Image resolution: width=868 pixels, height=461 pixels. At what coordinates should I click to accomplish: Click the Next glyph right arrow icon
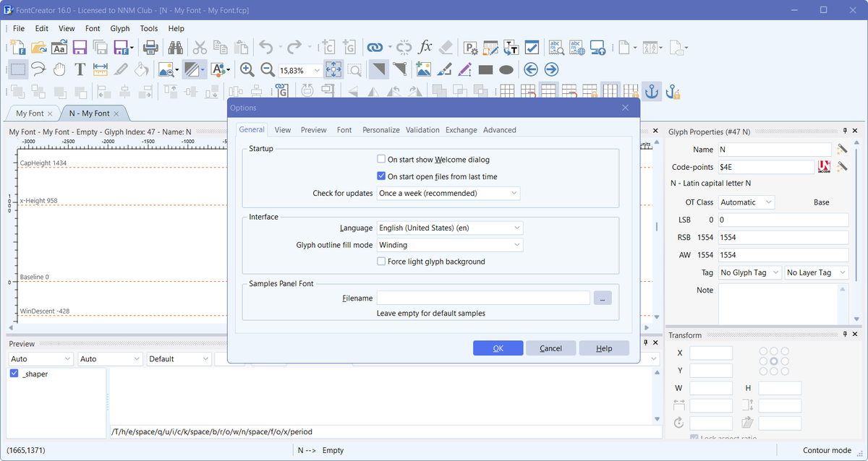point(551,69)
